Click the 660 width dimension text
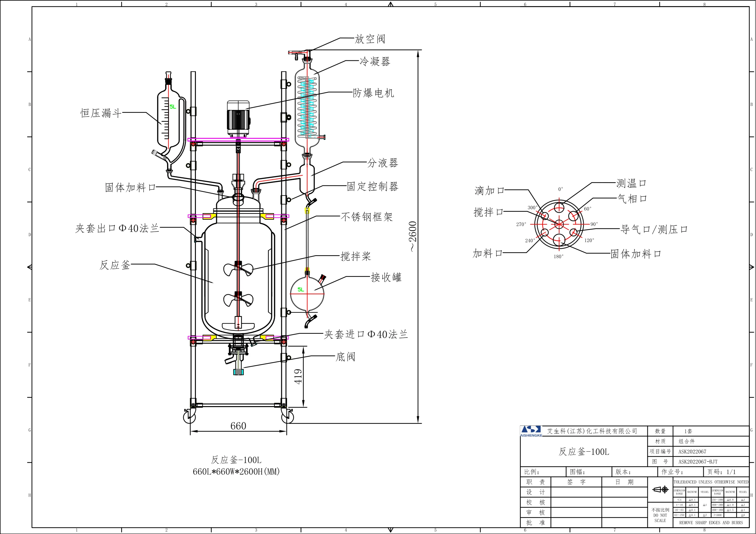 [x=238, y=426]
